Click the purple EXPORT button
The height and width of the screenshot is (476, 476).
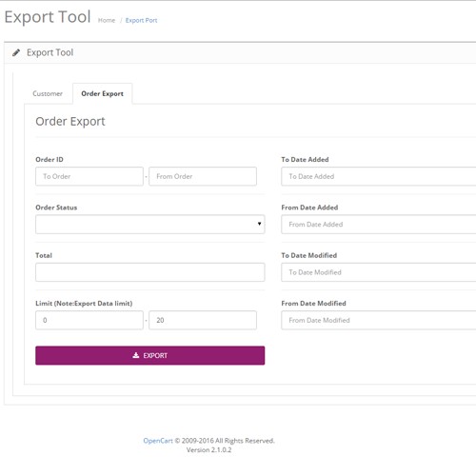click(150, 355)
